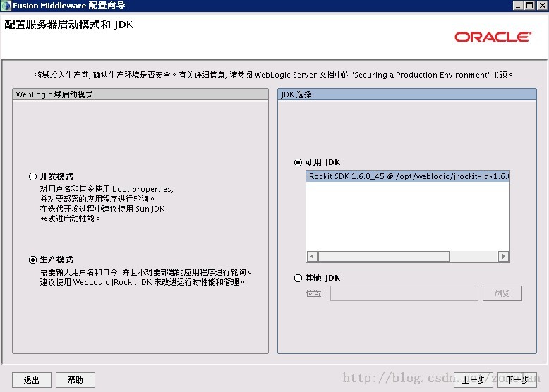The width and height of the screenshot is (549, 392).
Task: Select 生产模式 production mode radio button
Action: click(x=32, y=260)
